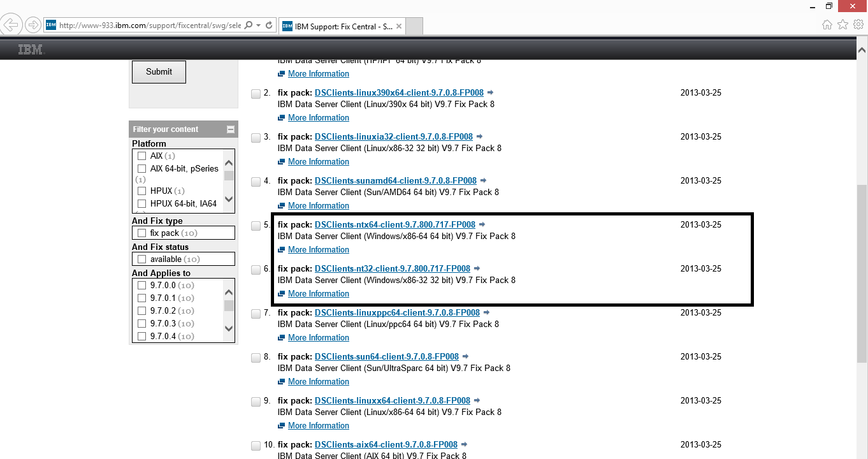Viewport: 868px width, 459px height.
Task: Check the 9.7.0.1 applies-to filter
Action: (142, 298)
